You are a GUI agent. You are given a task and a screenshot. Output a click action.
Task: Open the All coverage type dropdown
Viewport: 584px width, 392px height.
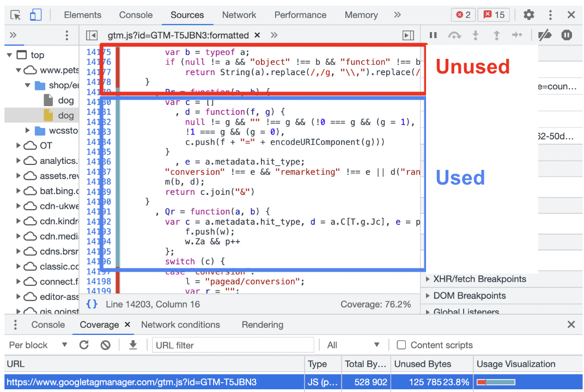(353, 345)
